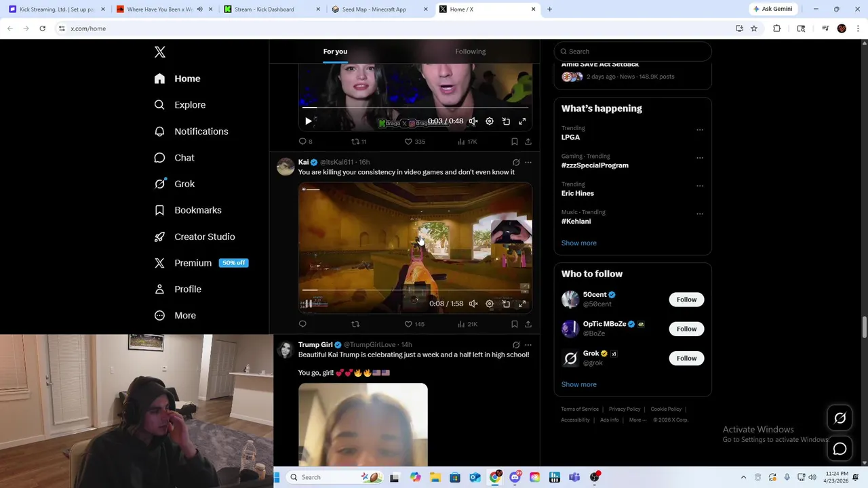The image size is (868, 488).
Task: View analytics showing 17K views
Action: (467, 142)
